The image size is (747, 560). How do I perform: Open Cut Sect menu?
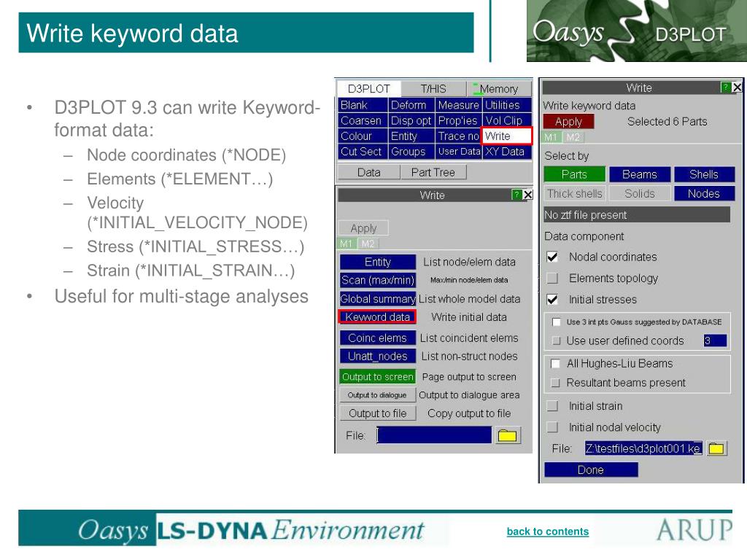pos(363,152)
